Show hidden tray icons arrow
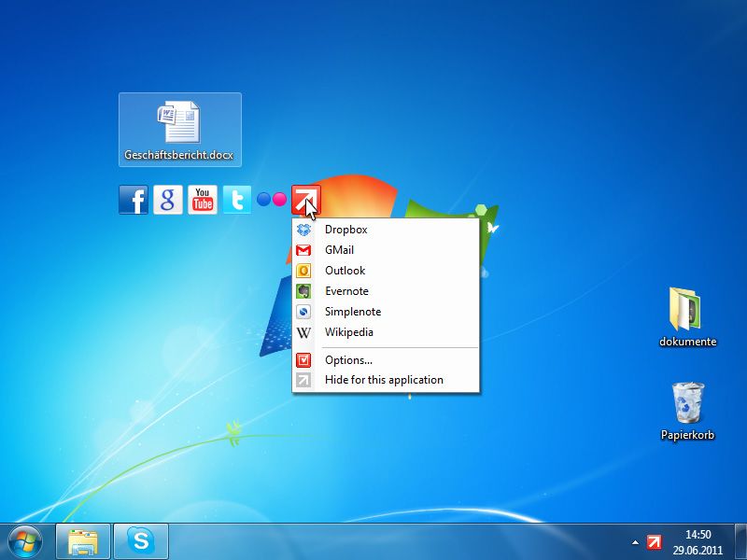747x560 pixels. [635, 542]
